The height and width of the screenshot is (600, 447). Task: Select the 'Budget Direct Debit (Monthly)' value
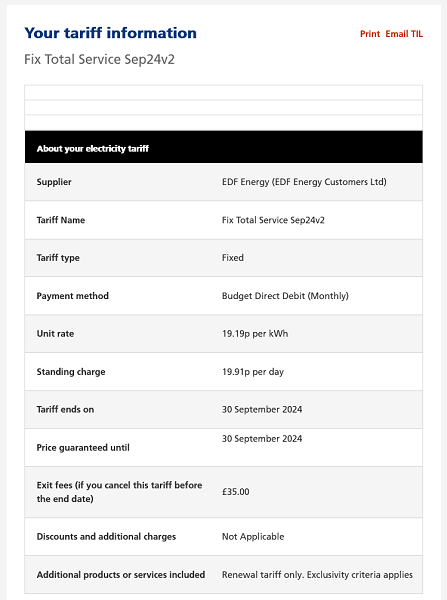(285, 296)
